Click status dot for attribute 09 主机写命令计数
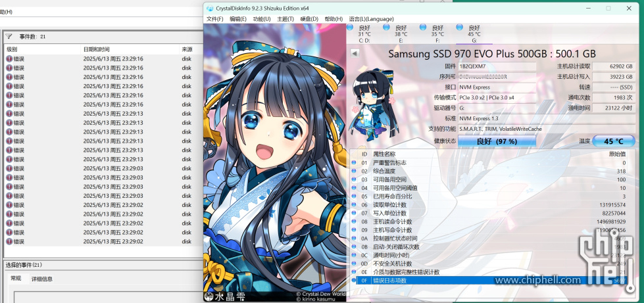 [x=354, y=230]
